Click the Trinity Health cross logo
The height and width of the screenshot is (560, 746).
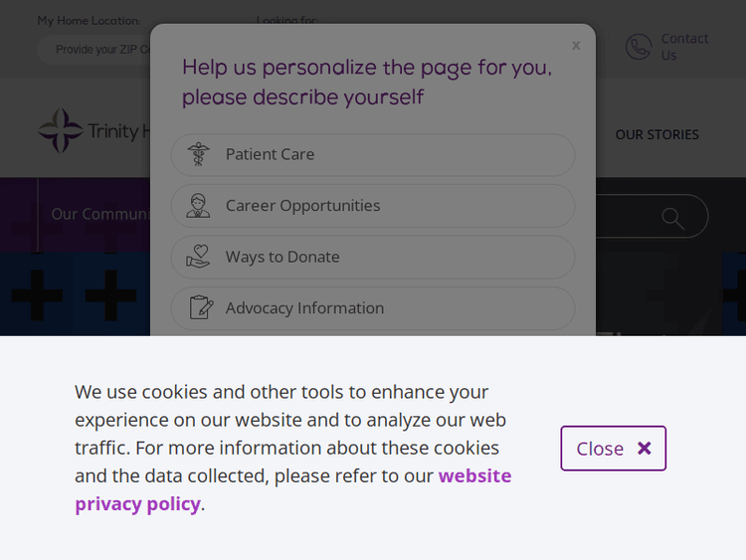[60, 131]
